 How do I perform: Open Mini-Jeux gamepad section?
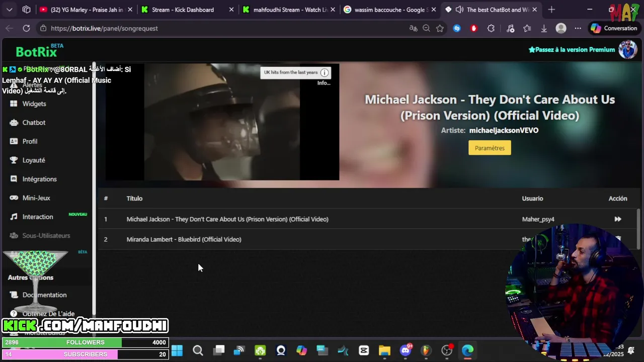36,198
